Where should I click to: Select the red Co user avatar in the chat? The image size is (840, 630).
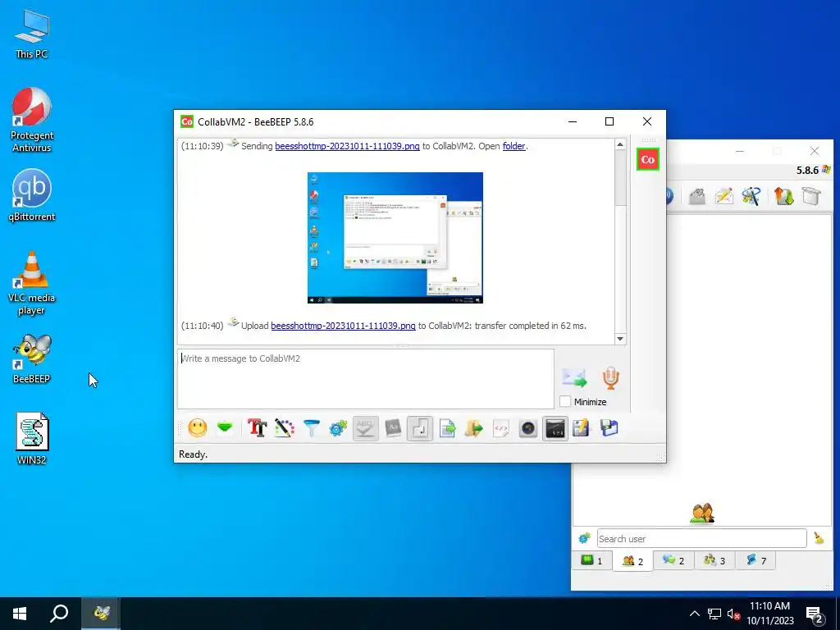click(648, 159)
